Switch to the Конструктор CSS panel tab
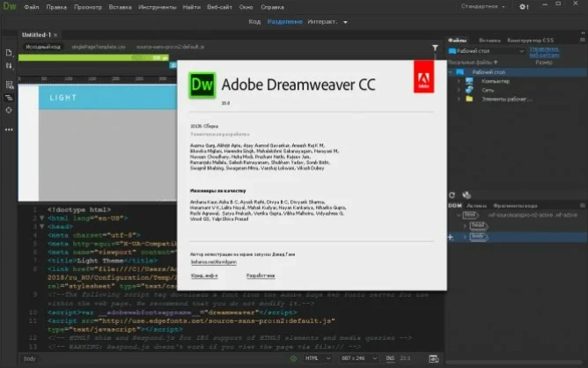The height and width of the screenshot is (368, 588). (x=530, y=40)
